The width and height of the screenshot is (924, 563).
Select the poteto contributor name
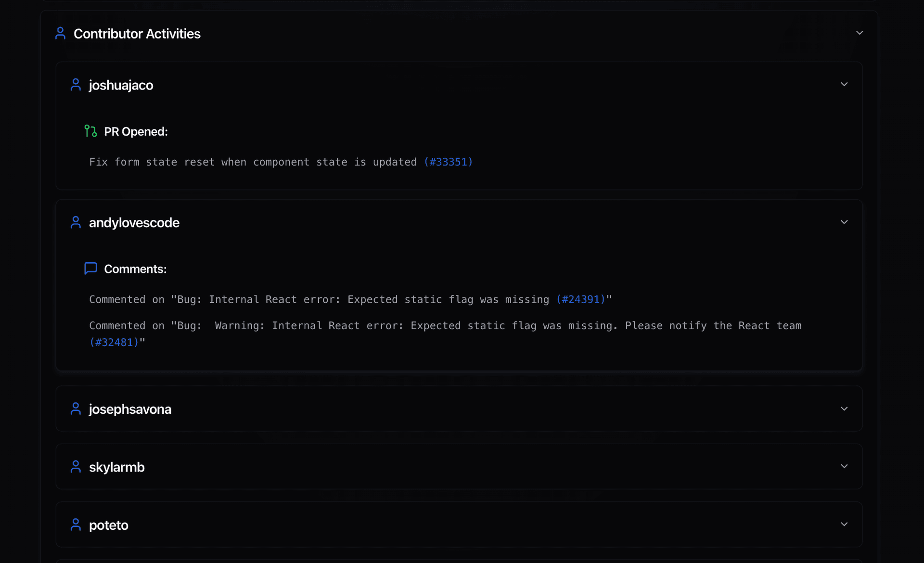click(x=109, y=525)
